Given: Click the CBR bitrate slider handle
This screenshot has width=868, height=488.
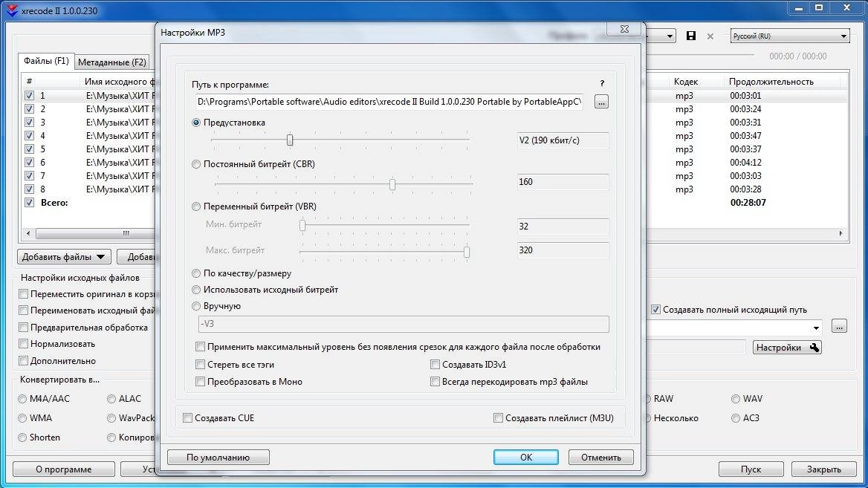Looking at the screenshot, I should pyautogui.click(x=392, y=184).
